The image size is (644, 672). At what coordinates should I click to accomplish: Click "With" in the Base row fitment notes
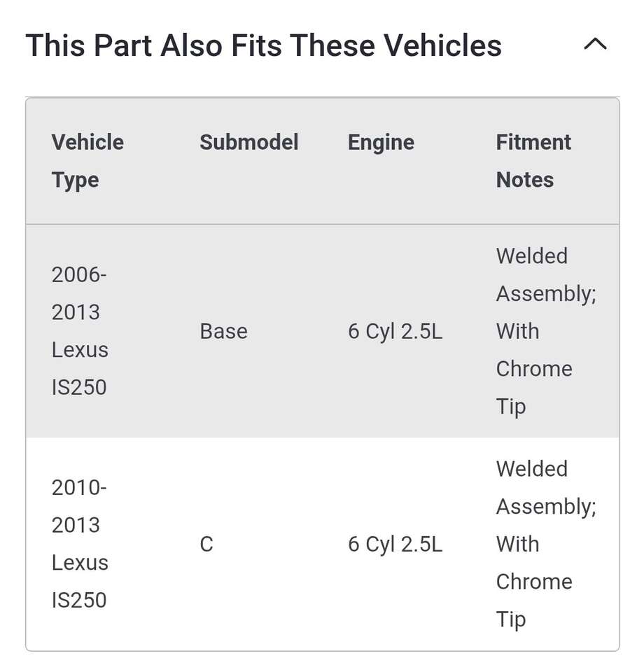tap(517, 331)
